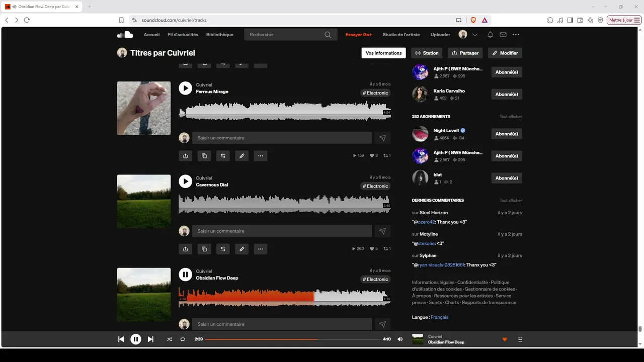
Task: Go to the Accueil page
Action: tap(151, 35)
